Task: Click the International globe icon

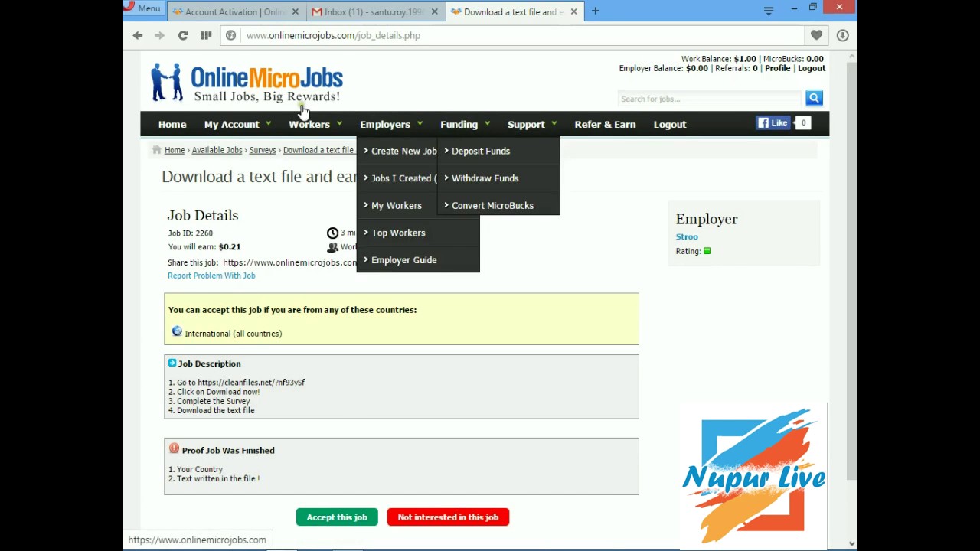Action: tap(177, 331)
